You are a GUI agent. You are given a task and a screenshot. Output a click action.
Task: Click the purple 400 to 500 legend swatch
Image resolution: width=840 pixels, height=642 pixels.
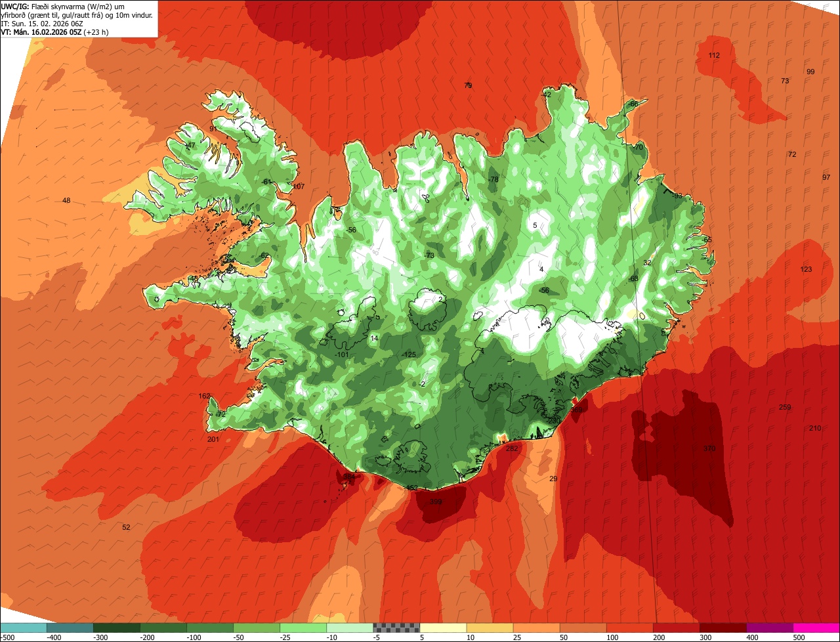(770, 628)
